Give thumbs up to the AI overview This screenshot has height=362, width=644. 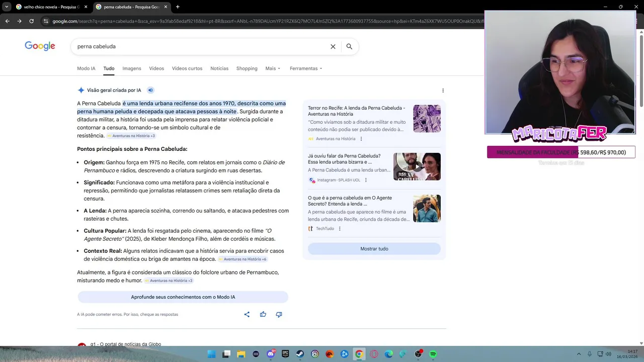click(263, 314)
